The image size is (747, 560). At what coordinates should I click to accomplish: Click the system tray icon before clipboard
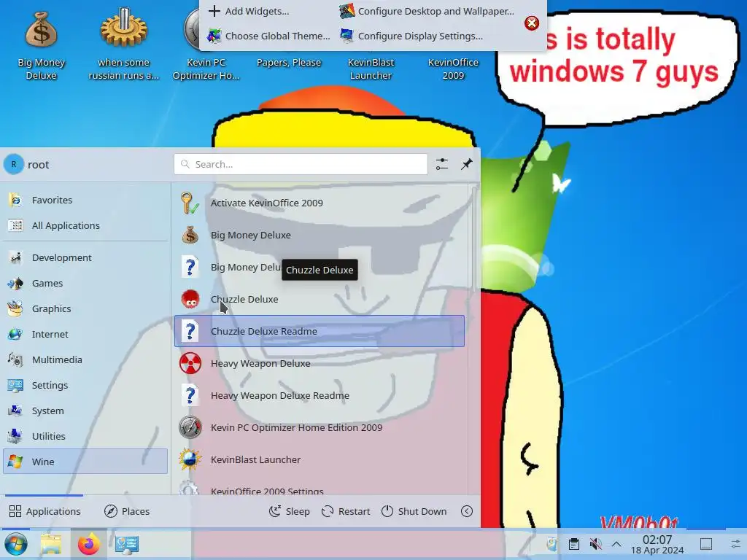[552, 544]
